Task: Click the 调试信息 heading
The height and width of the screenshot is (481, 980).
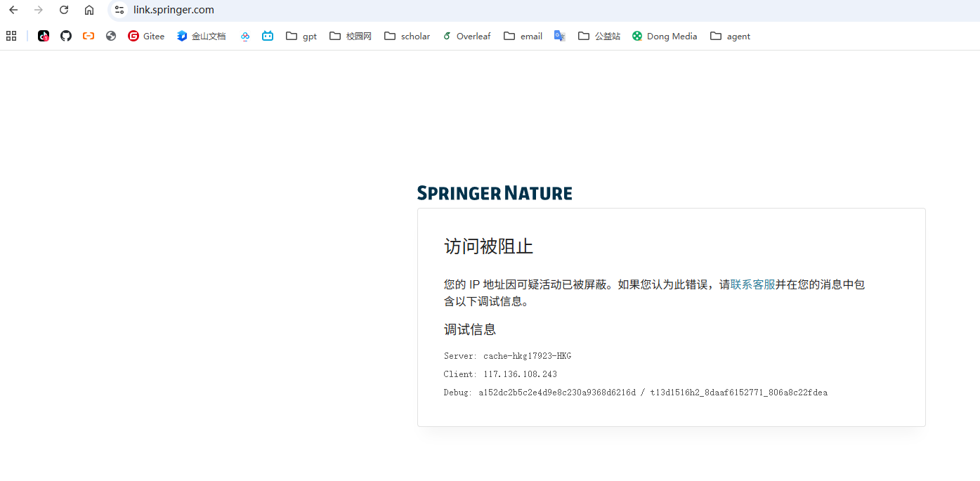Action: click(x=470, y=329)
